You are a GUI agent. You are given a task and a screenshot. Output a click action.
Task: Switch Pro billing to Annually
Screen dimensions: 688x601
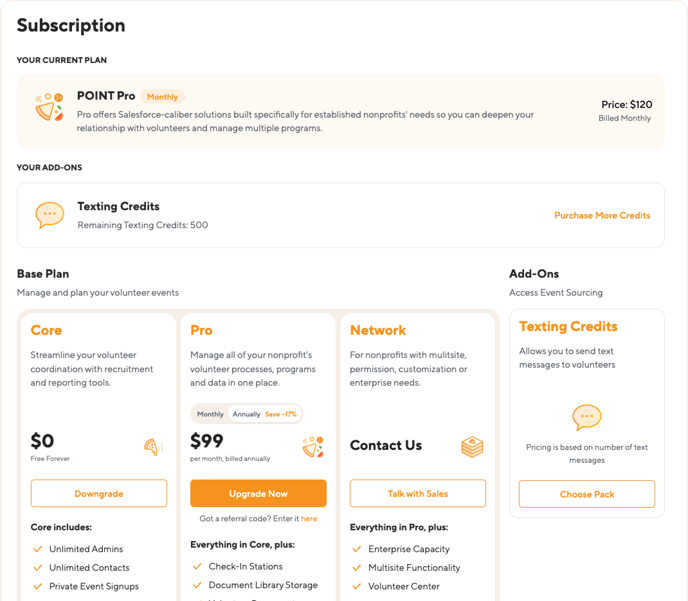pos(246,414)
